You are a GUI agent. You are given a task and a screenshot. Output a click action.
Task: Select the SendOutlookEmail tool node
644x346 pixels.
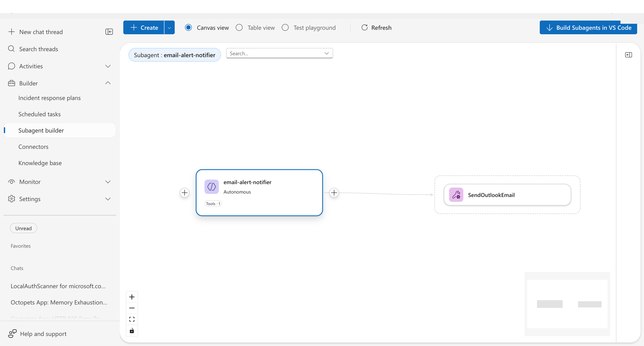(x=507, y=195)
